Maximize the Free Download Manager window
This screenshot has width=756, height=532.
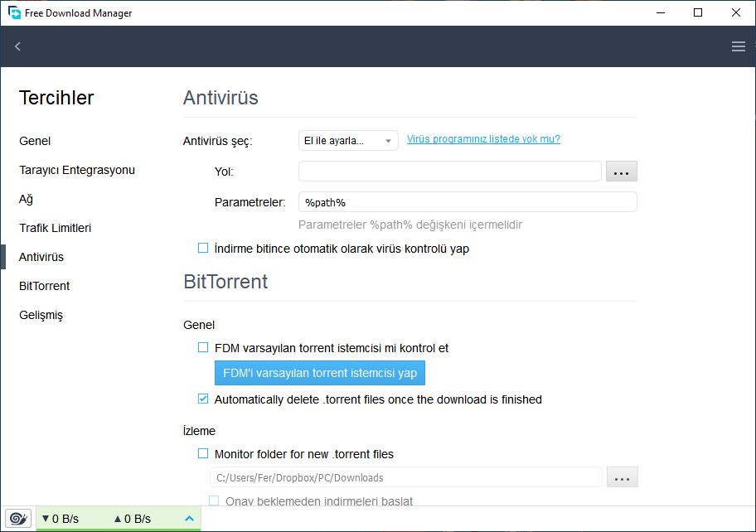pyautogui.click(x=698, y=12)
